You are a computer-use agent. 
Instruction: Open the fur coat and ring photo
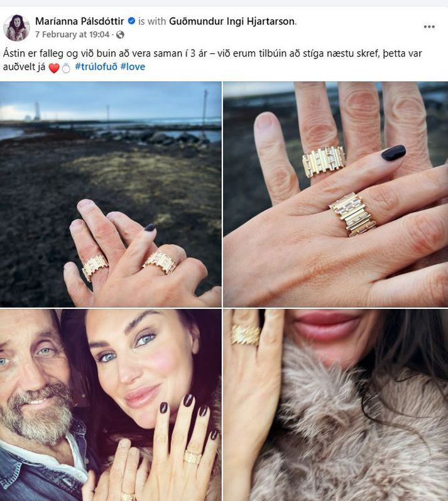pos(336,405)
